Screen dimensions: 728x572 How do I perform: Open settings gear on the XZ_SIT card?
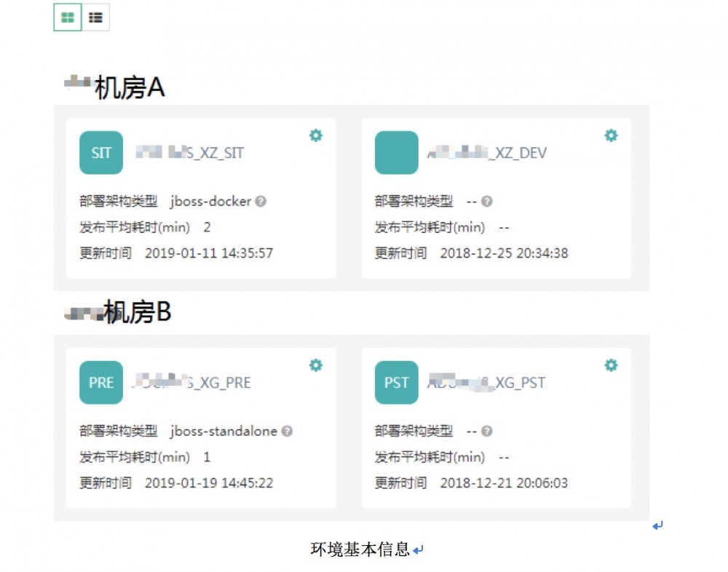[x=316, y=135]
